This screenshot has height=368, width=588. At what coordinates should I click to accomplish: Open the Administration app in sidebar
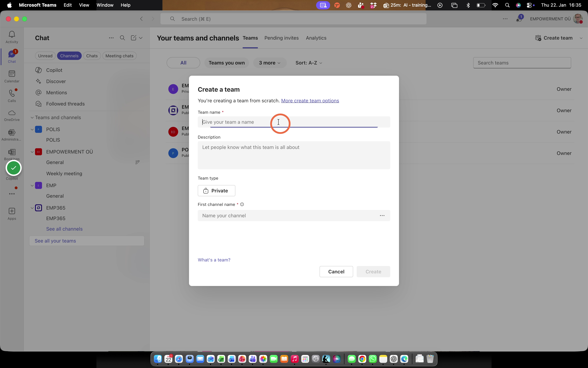click(x=12, y=135)
